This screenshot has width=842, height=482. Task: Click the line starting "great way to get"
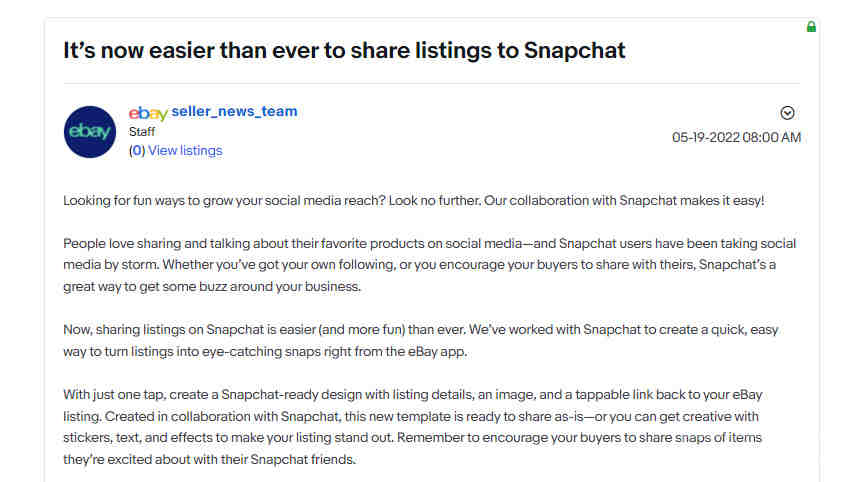click(212, 287)
